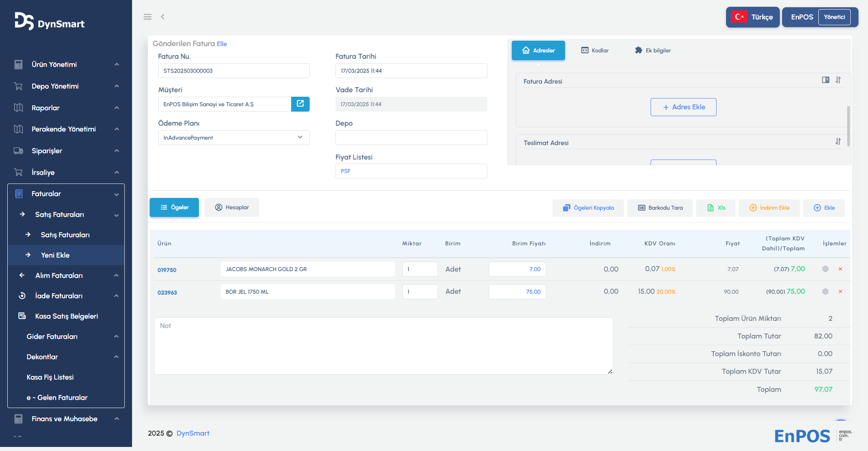Click the Adres Ekle button

point(684,107)
